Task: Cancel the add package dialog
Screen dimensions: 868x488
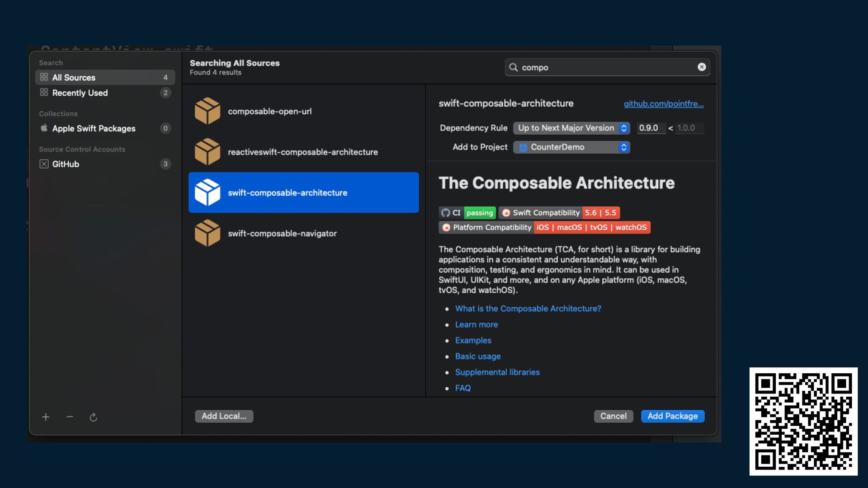Action: [x=613, y=416]
